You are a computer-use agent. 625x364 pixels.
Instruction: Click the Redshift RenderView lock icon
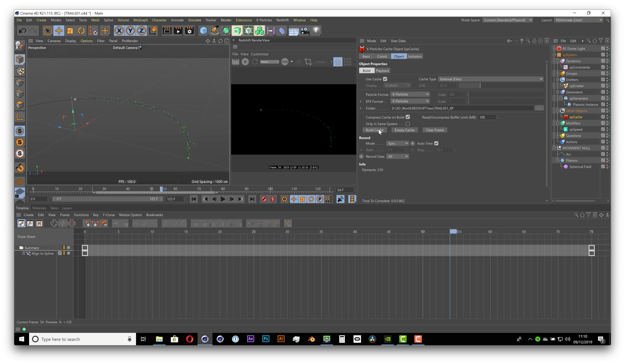(x=338, y=62)
